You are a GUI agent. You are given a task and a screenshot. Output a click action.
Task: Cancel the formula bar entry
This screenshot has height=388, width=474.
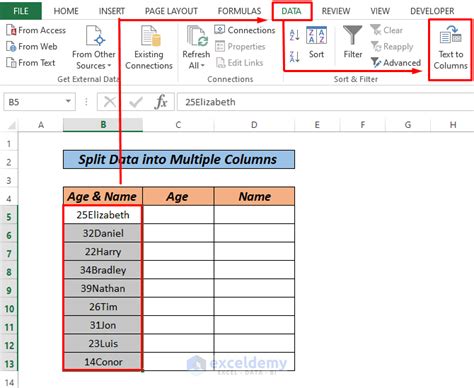coord(110,102)
